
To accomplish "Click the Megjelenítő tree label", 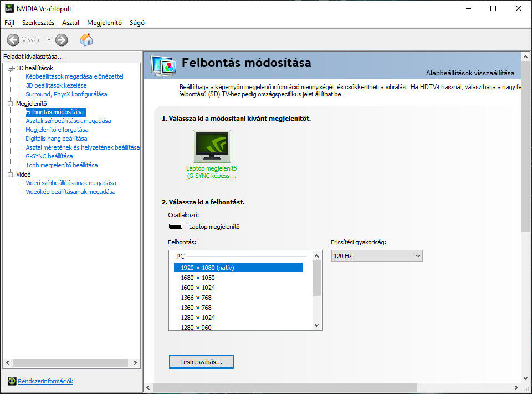I will 32,104.
